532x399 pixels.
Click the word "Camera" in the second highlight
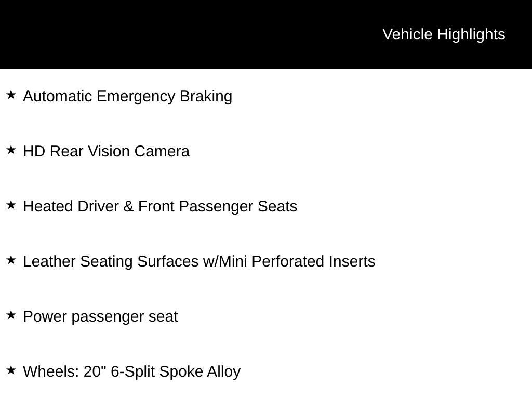[162, 152]
